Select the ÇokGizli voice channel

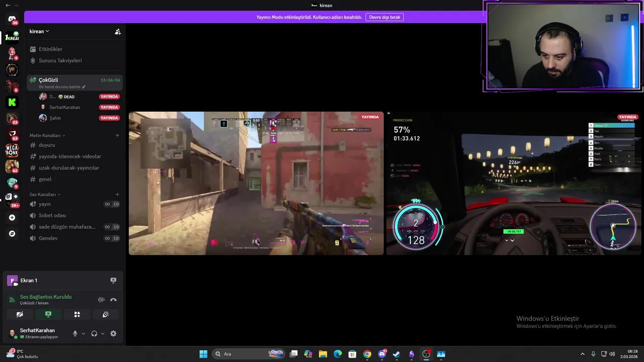point(74,83)
